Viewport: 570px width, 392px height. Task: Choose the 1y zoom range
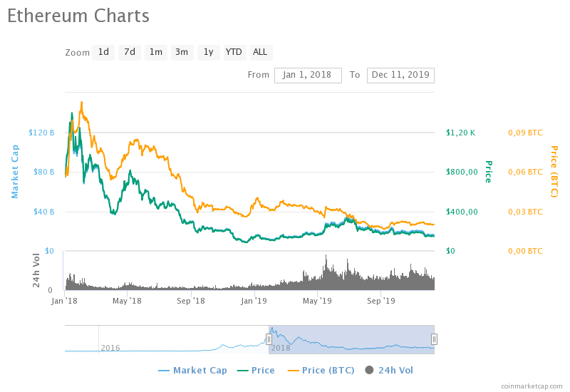pyautogui.click(x=208, y=52)
